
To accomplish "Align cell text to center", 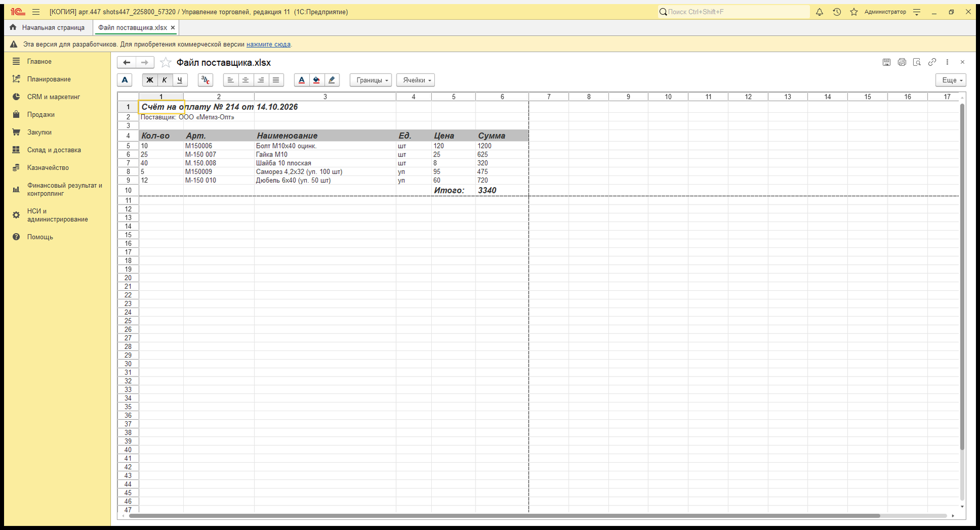I will coord(246,80).
